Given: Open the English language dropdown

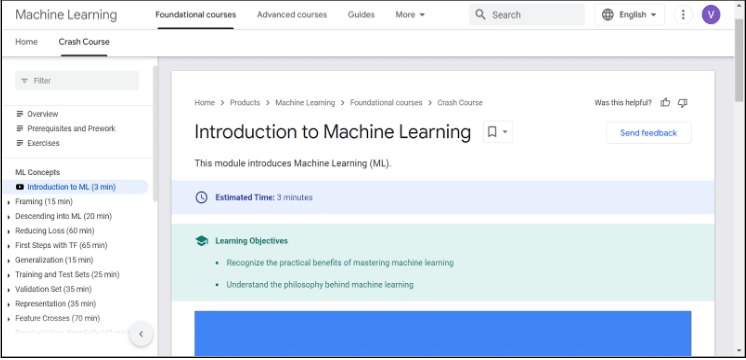Looking at the screenshot, I should click(629, 15).
